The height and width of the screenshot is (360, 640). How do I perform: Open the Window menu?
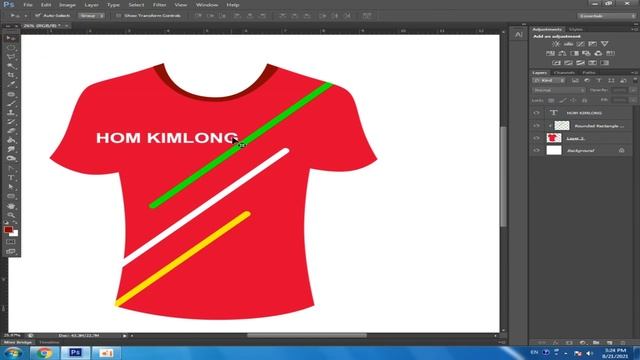(x=207, y=5)
